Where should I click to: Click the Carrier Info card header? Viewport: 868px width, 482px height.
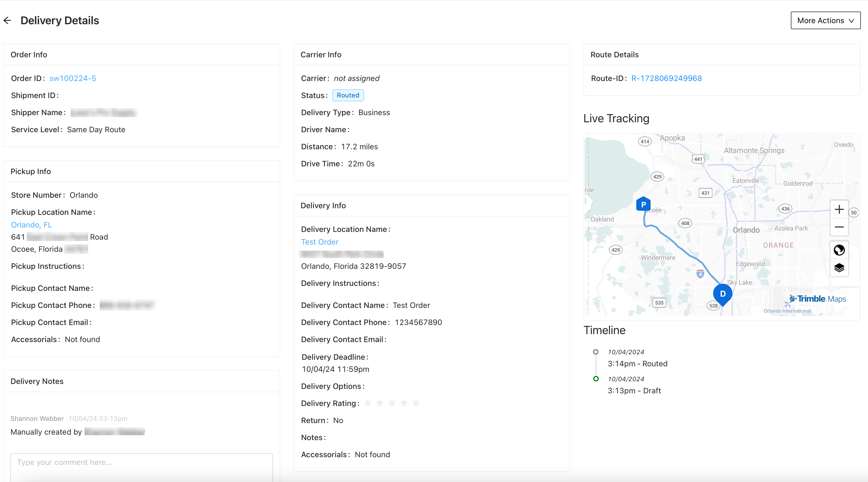tap(432, 55)
